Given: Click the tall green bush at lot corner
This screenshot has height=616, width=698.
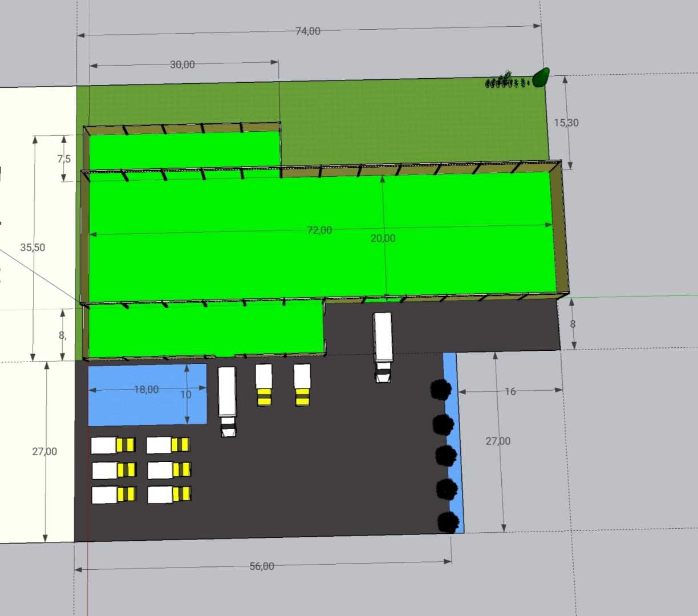Looking at the screenshot, I should click(x=541, y=77).
